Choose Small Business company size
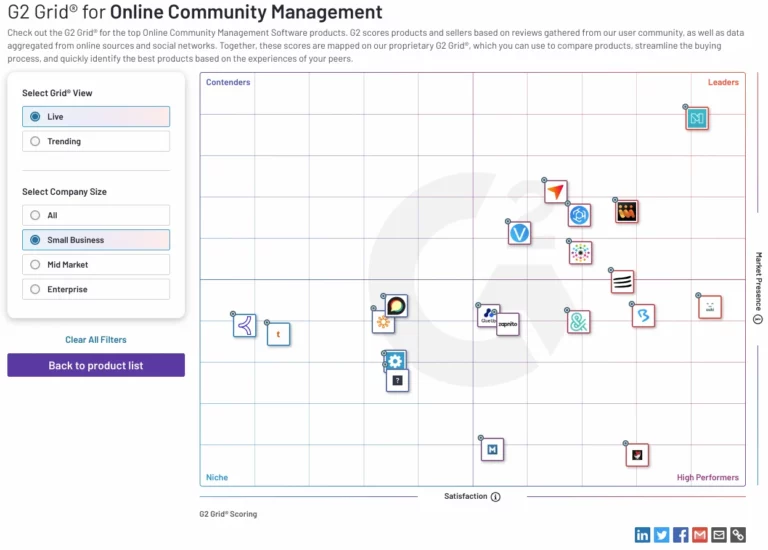This screenshot has width=768, height=550. point(96,239)
